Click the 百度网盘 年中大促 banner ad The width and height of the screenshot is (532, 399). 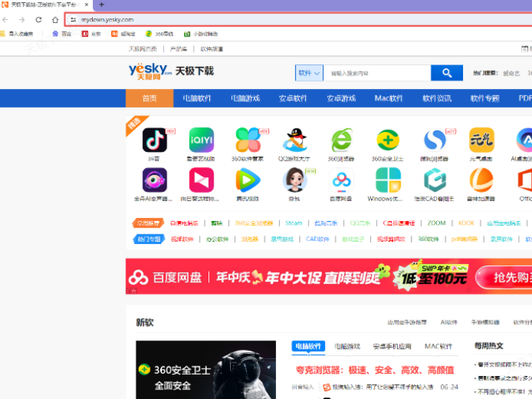(329, 277)
